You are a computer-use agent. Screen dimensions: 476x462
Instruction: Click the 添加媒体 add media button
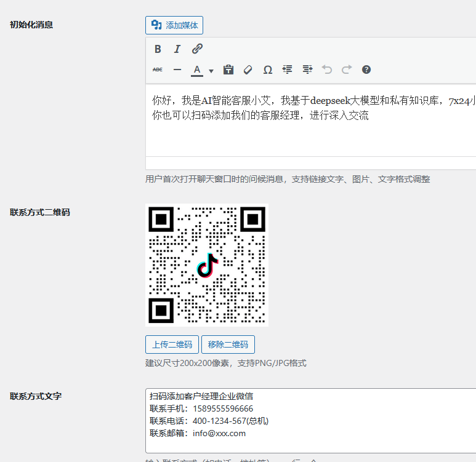pos(174,25)
